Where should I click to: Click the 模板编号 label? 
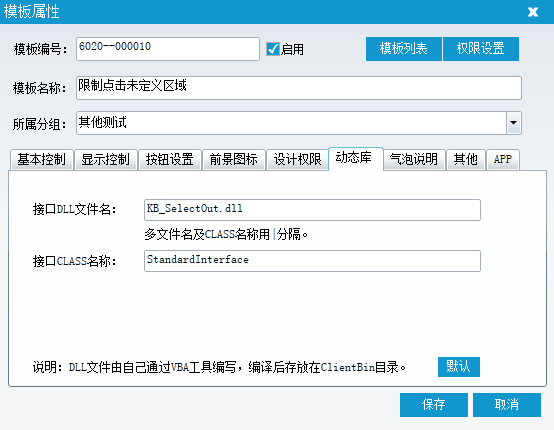(x=40, y=49)
